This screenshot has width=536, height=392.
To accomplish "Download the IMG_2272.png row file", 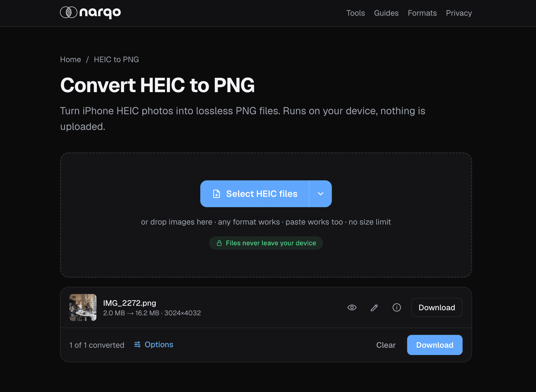I will [437, 307].
